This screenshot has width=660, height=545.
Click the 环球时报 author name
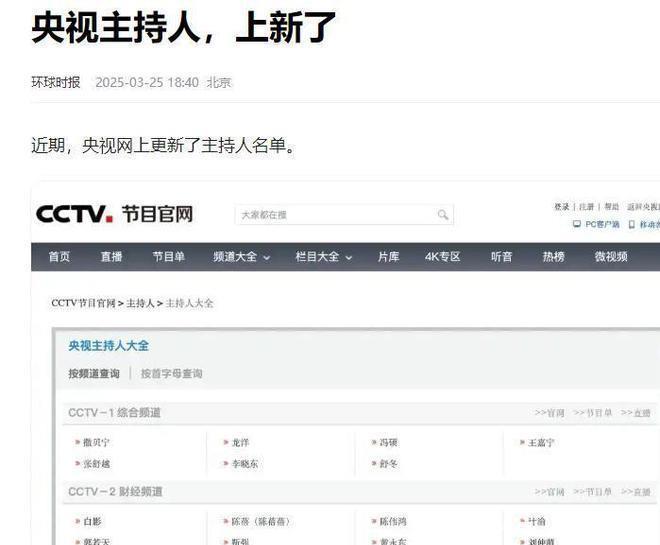[56, 82]
